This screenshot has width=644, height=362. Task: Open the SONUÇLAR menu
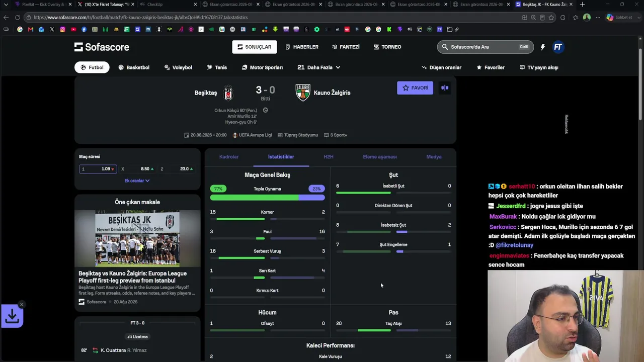click(255, 47)
